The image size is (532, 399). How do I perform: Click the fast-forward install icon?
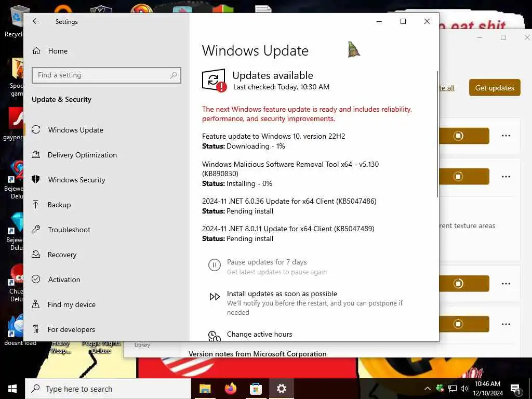[215, 297]
